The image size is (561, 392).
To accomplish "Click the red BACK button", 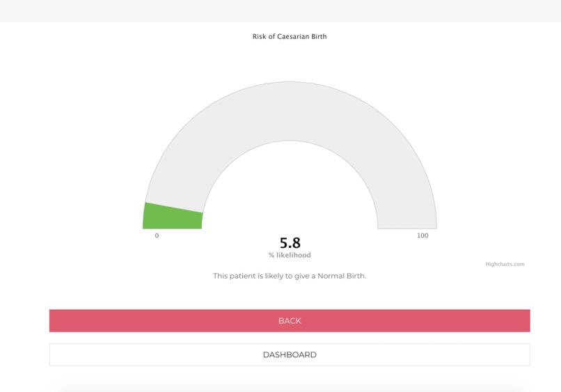I will pos(290,320).
